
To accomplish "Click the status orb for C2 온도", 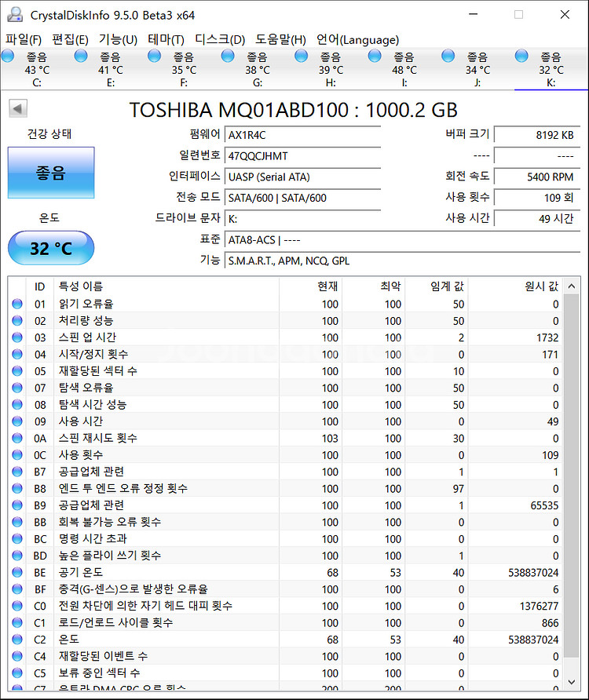I will [17, 640].
